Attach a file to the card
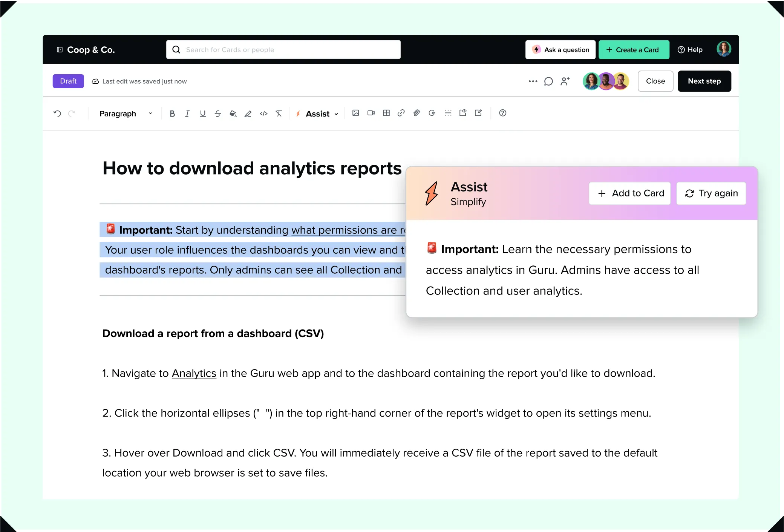Viewport: 784px width, 532px height. click(416, 113)
